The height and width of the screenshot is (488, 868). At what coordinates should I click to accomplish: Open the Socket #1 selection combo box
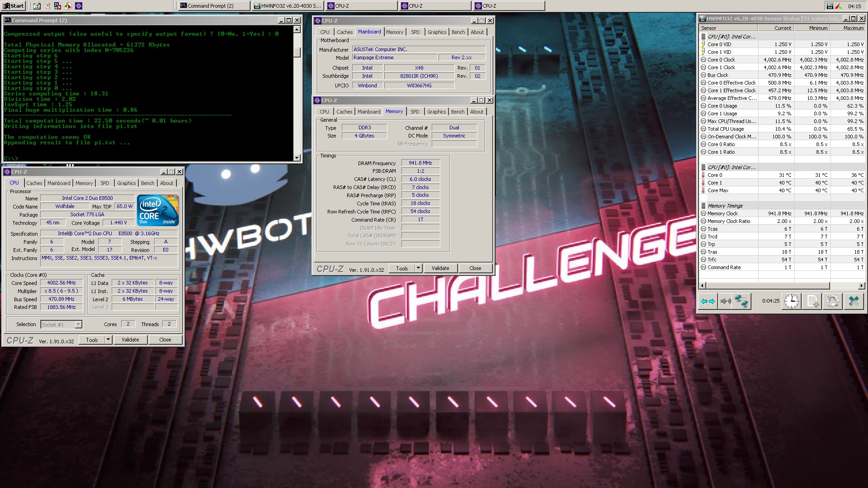tap(61, 325)
